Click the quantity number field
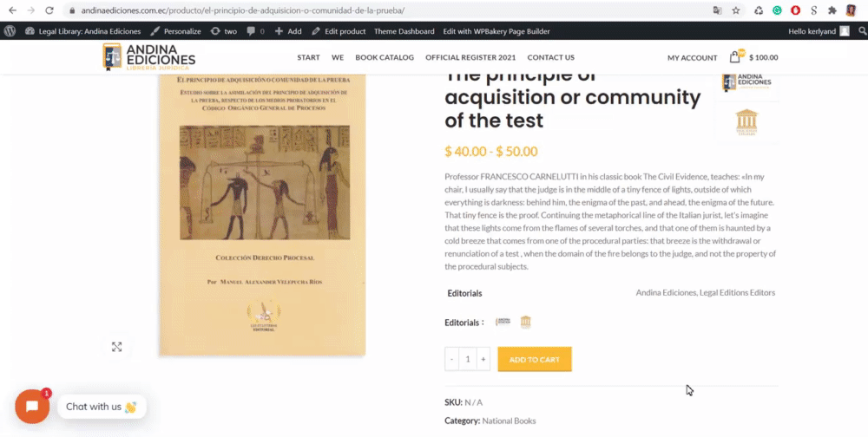 point(467,360)
